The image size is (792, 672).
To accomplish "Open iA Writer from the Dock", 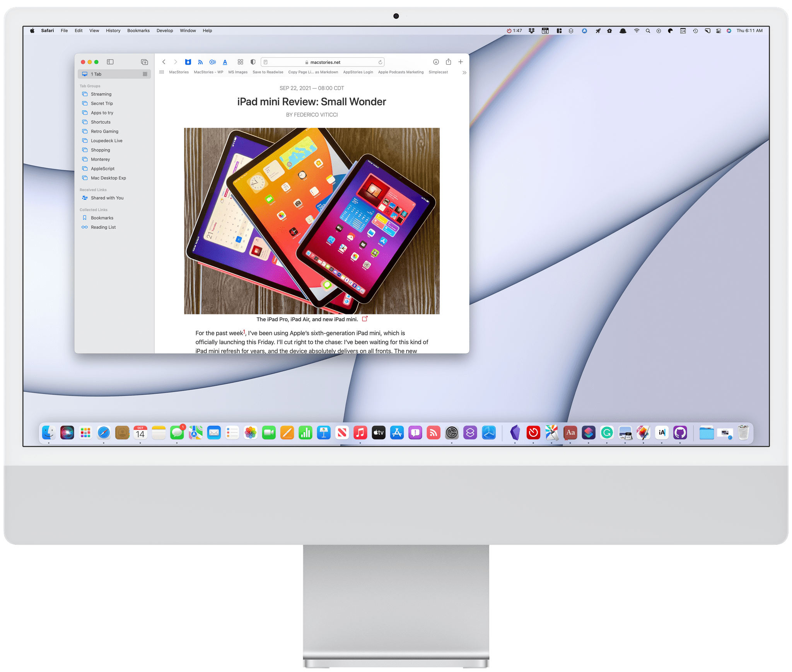I will (662, 433).
